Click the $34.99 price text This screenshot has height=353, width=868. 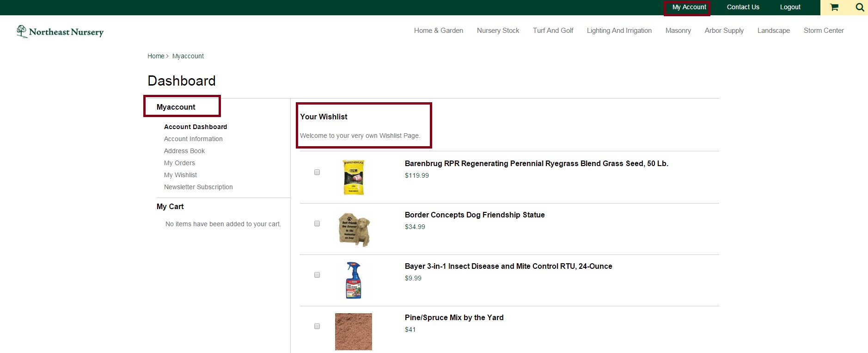point(415,227)
